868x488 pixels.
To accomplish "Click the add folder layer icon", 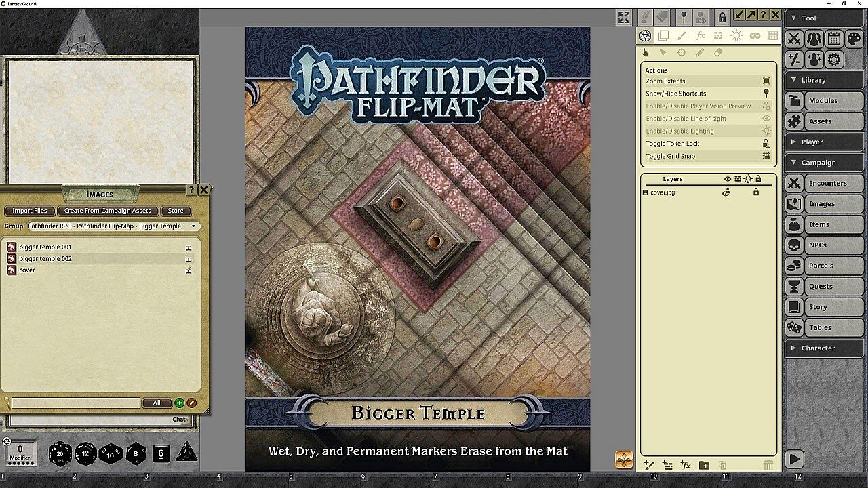I will (704, 465).
